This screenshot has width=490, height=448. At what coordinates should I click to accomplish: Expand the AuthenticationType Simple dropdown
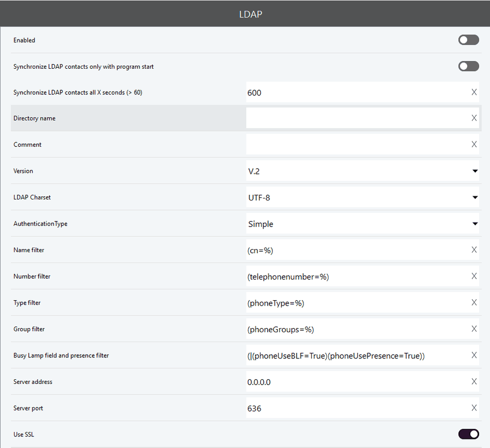(x=363, y=223)
